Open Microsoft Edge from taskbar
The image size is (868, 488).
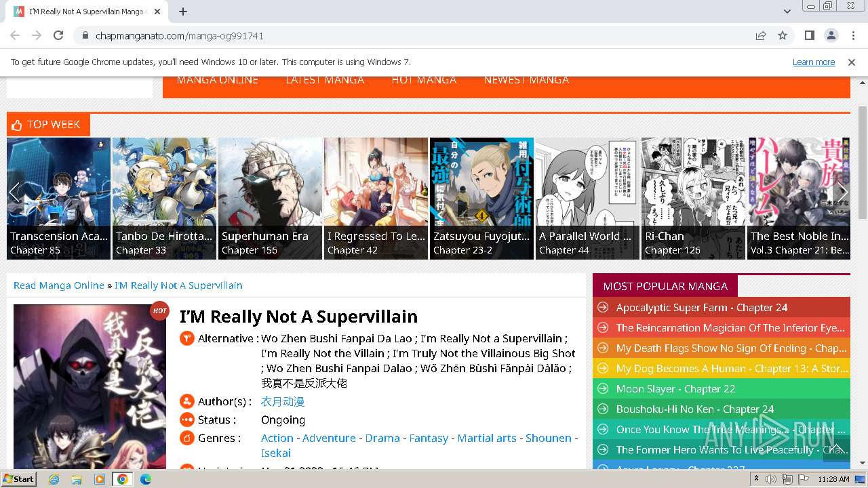pos(146,479)
